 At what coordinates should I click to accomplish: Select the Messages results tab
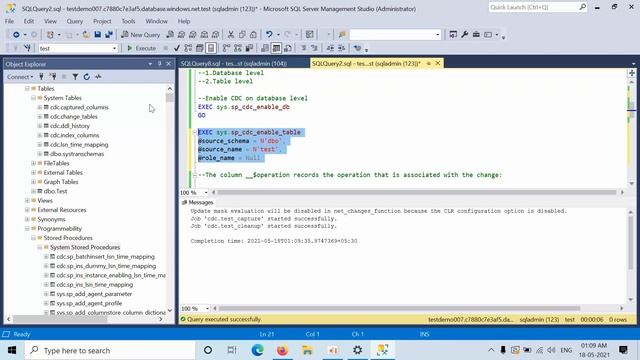[x=198, y=202]
